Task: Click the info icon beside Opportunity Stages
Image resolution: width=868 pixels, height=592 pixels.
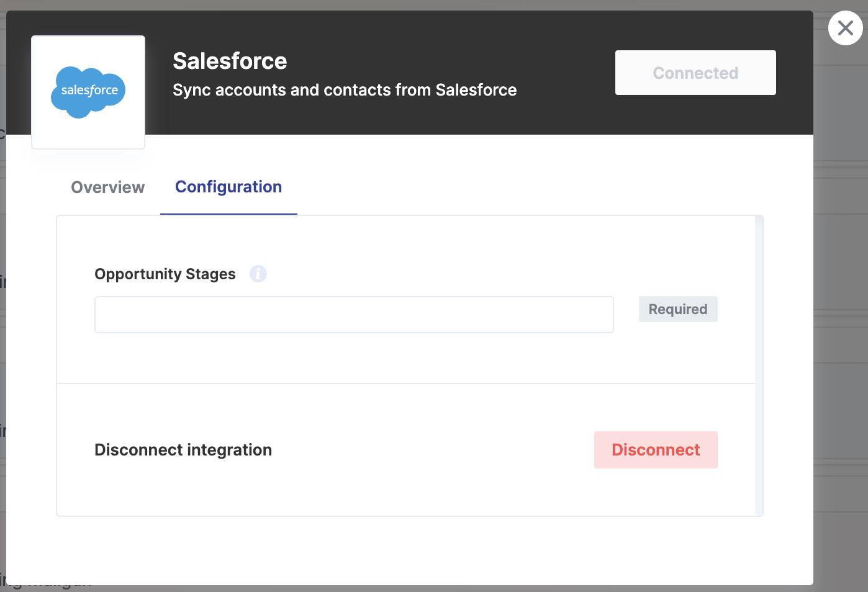Action: (x=258, y=274)
